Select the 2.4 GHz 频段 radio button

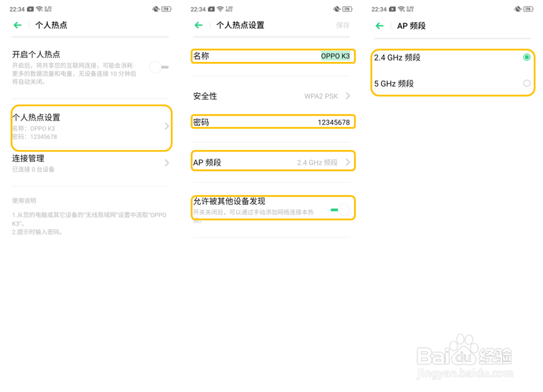tap(526, 58)
